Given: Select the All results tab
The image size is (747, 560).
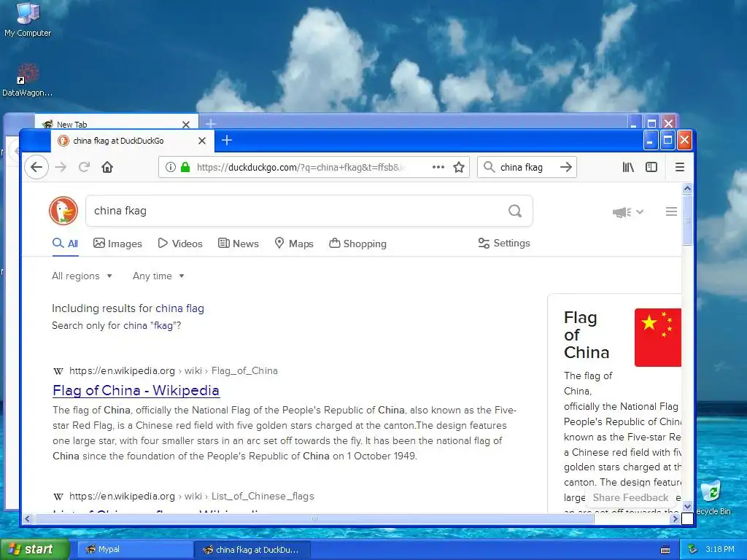Looking at the screenshot, I should click(x=65, y=244).
